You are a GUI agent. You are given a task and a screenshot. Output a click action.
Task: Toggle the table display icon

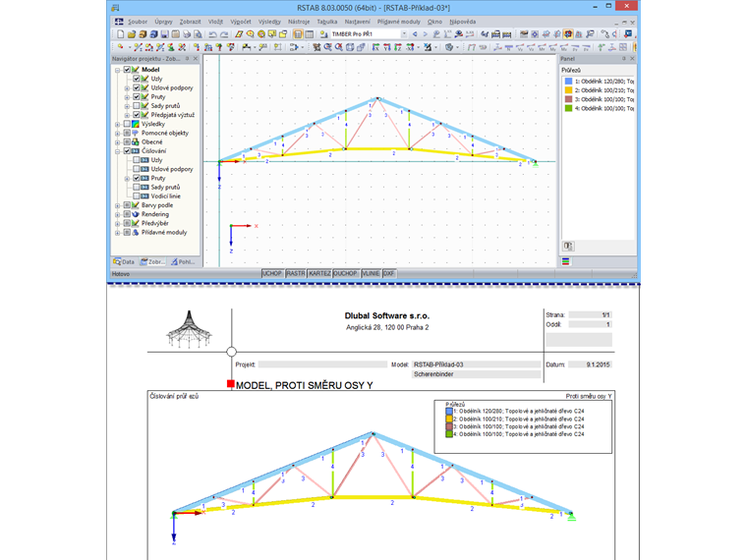(x=310, y=33)
